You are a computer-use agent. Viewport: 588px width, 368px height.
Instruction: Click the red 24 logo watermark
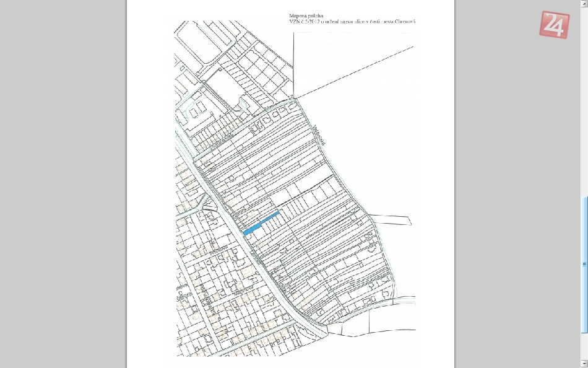(x=554, y=25)
